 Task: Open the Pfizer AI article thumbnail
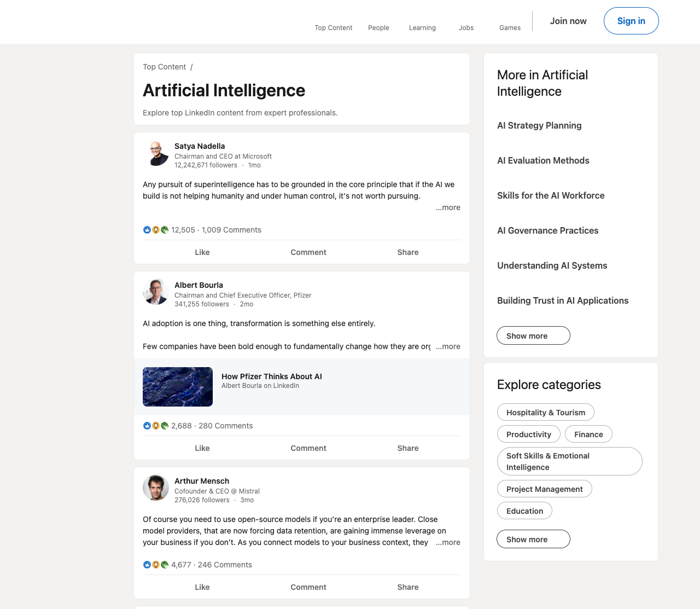coord(178,387)
